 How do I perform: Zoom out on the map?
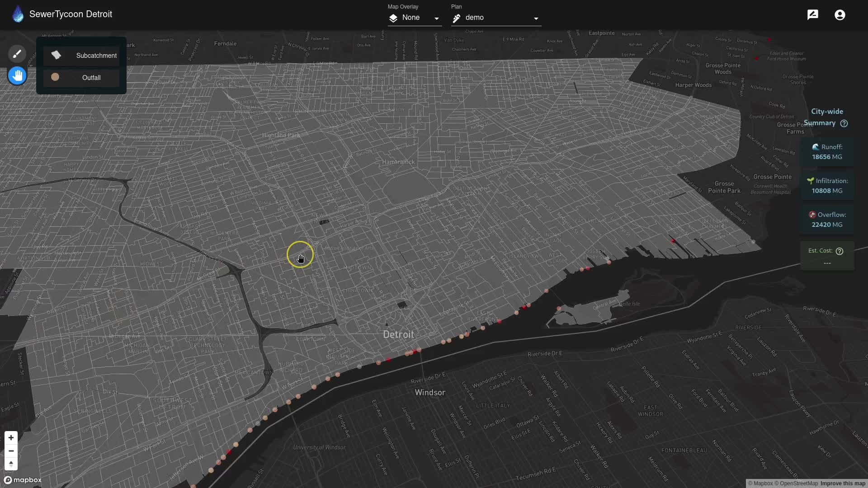click(11, 451)
